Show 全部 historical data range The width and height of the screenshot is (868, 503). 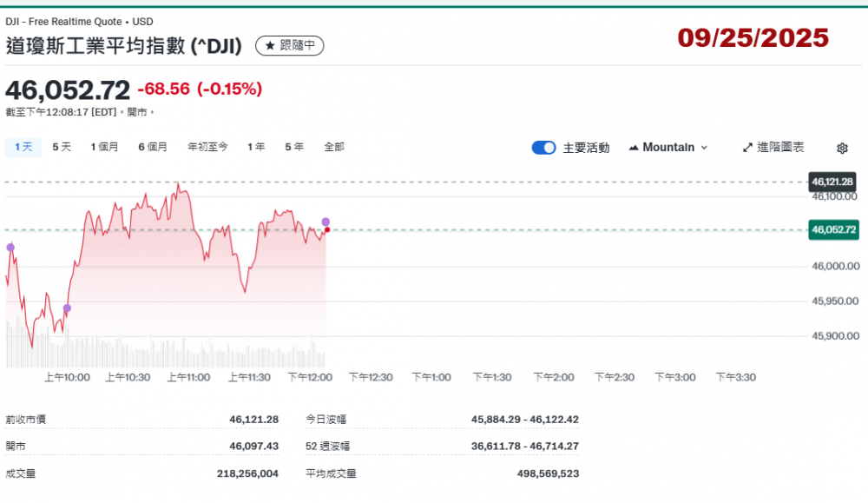tap(334, 147)
